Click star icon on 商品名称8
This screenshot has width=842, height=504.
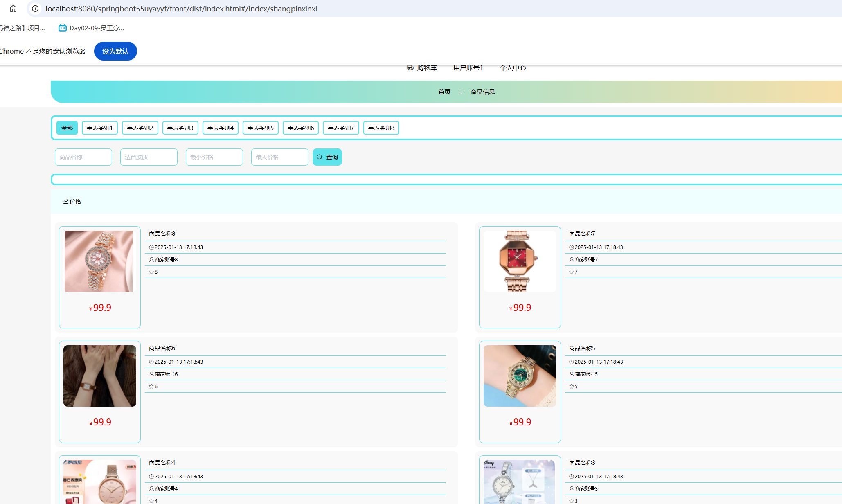[x=151, y=272]
